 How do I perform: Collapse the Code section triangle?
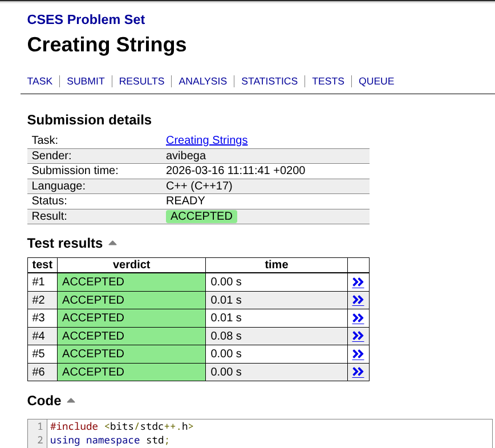click(x=71, y=401)
